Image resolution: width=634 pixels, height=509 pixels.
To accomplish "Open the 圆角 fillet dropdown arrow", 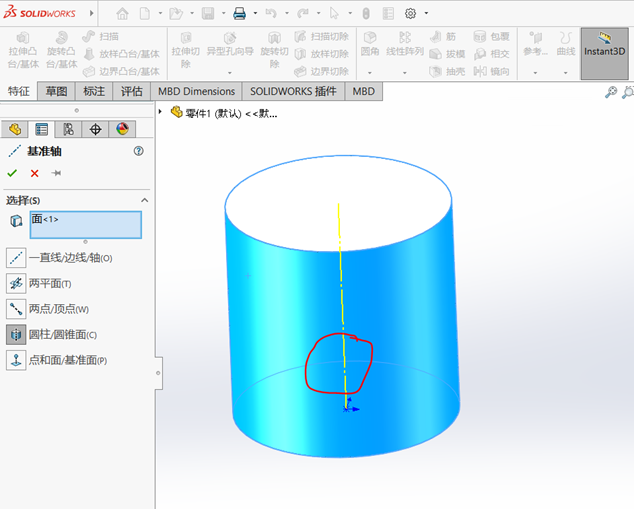I will coord(370,73).
